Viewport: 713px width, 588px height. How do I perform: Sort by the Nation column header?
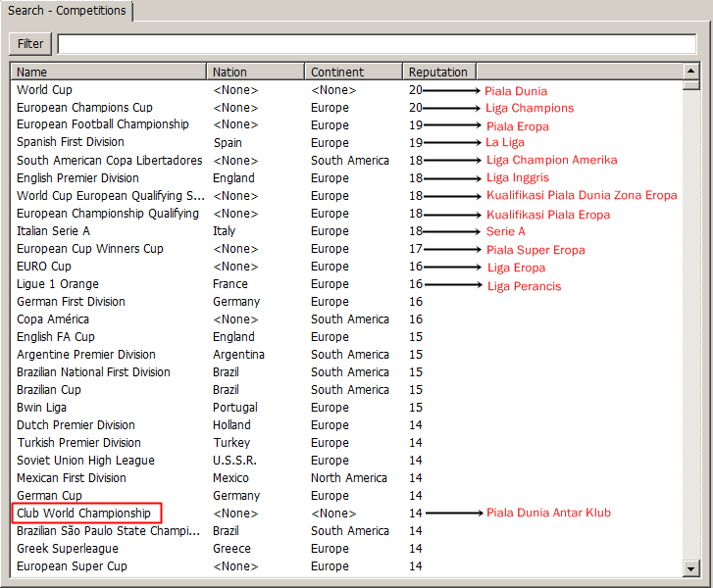(256, 72)
